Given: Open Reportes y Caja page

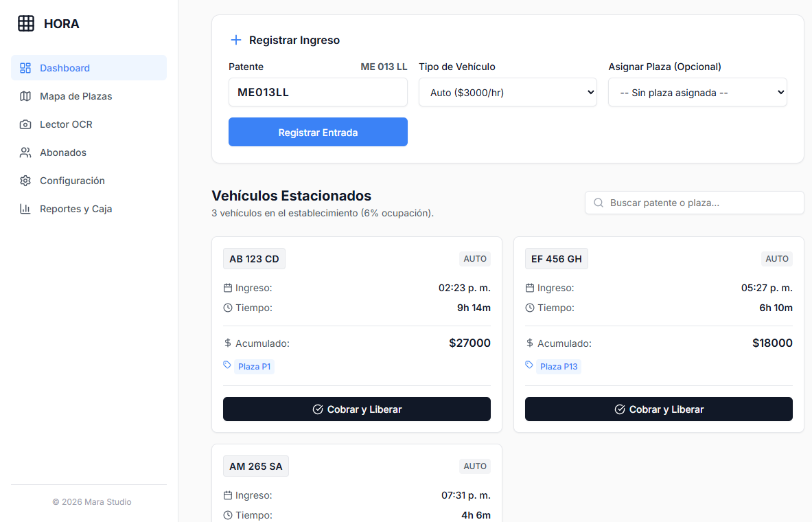Looking at the screenshot, I should pos(89,209).
